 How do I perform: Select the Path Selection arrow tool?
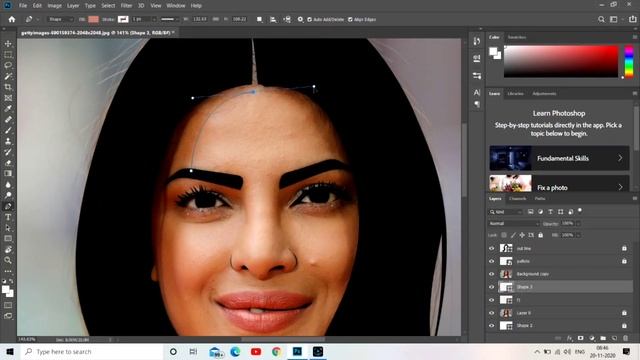[8, 228]
